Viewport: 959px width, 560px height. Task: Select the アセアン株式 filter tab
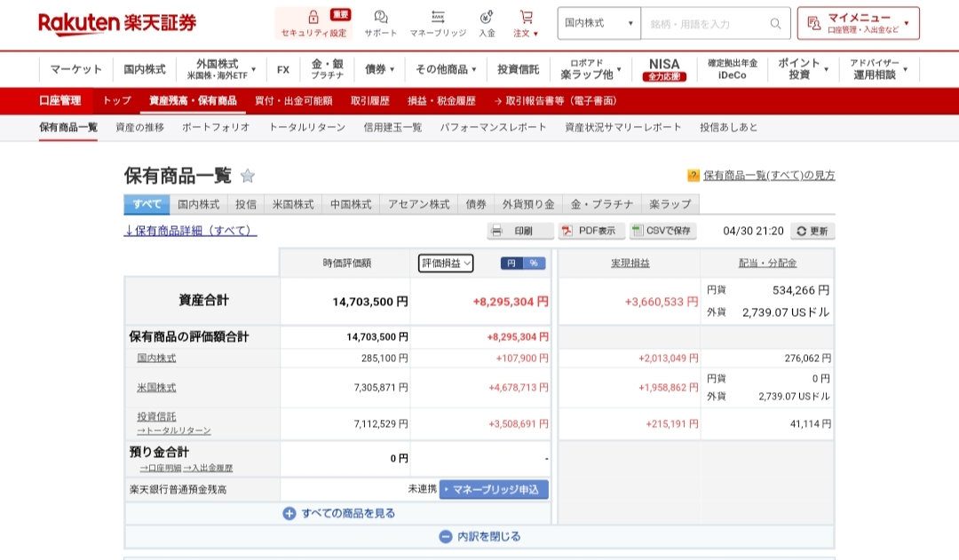419,204
